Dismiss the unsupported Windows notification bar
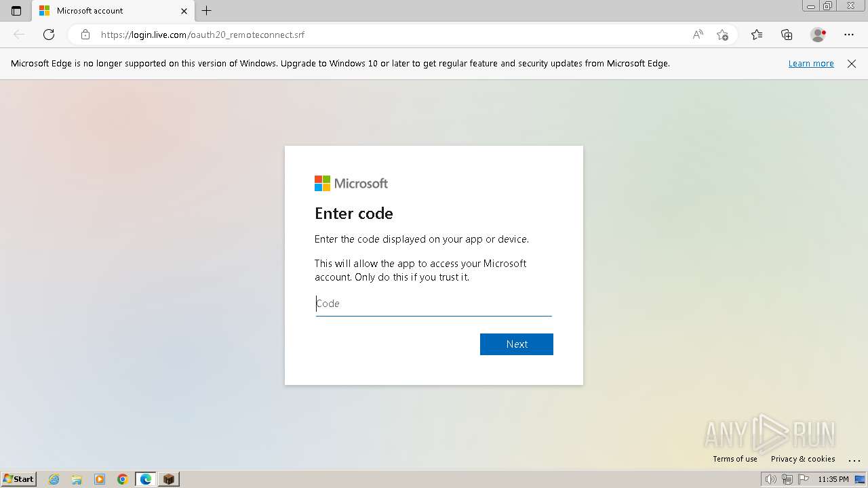868x488 pixels. 852,64
